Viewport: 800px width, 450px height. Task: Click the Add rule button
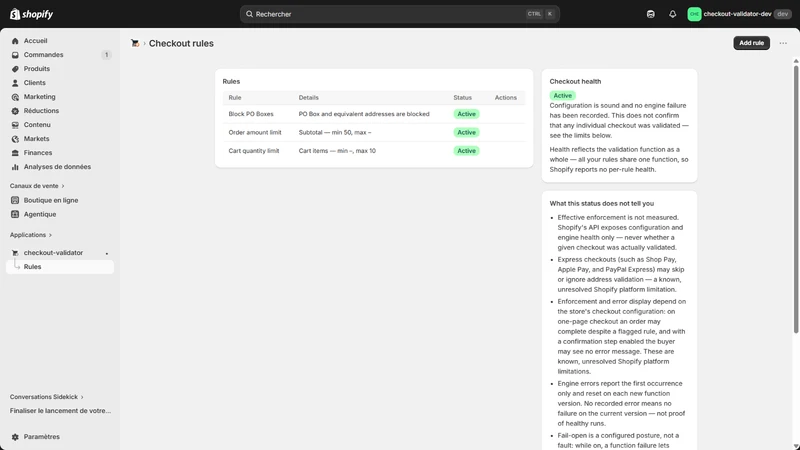point(752,43)
